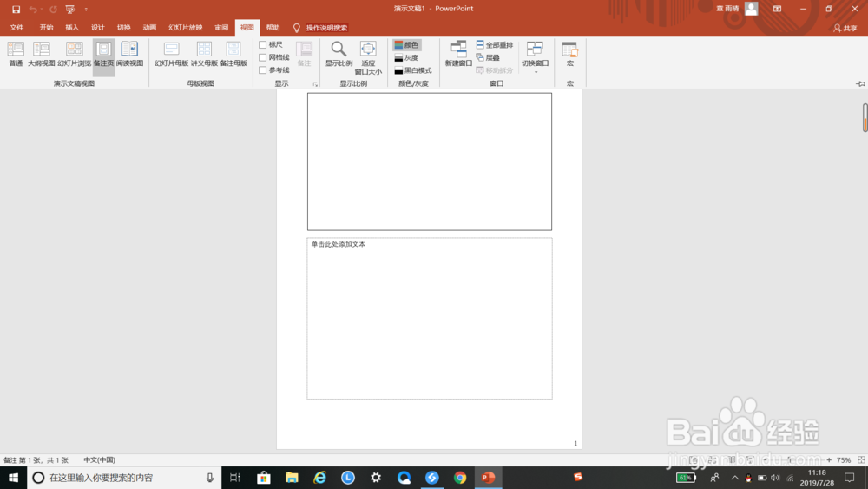868x489 pixels.
Task: Expand the quick access toolbar customize arrow
Action: click(x=86, y=10)
